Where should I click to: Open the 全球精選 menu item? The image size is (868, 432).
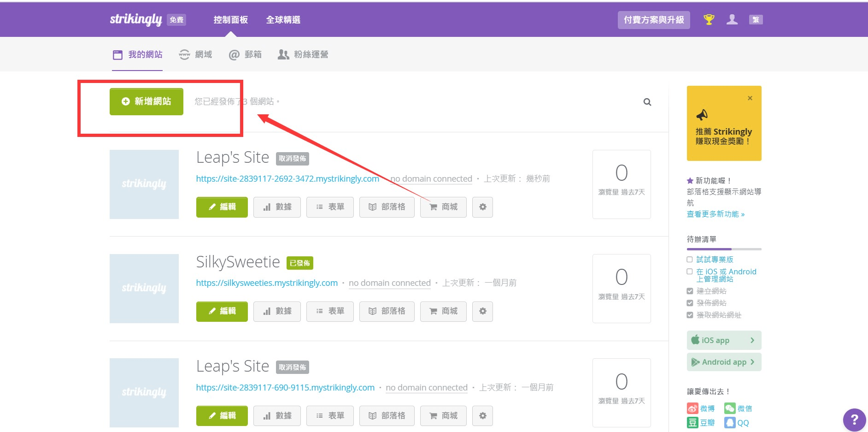(x=283, y=20)
